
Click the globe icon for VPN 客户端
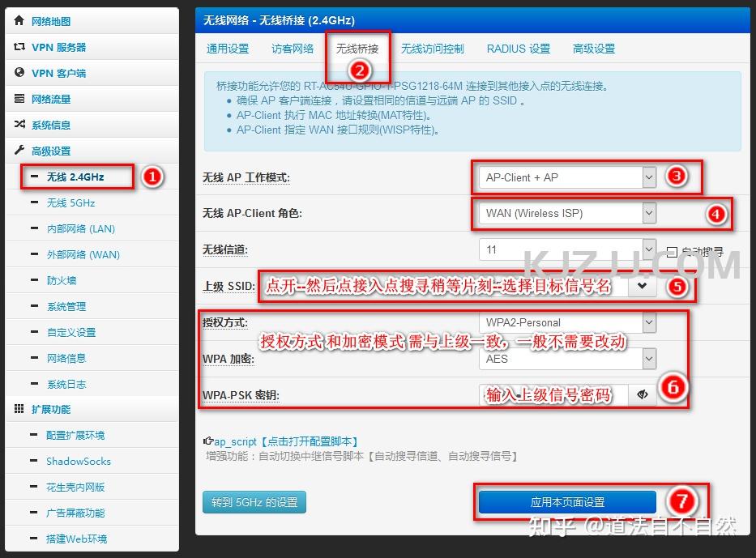(x=19, y=73)
